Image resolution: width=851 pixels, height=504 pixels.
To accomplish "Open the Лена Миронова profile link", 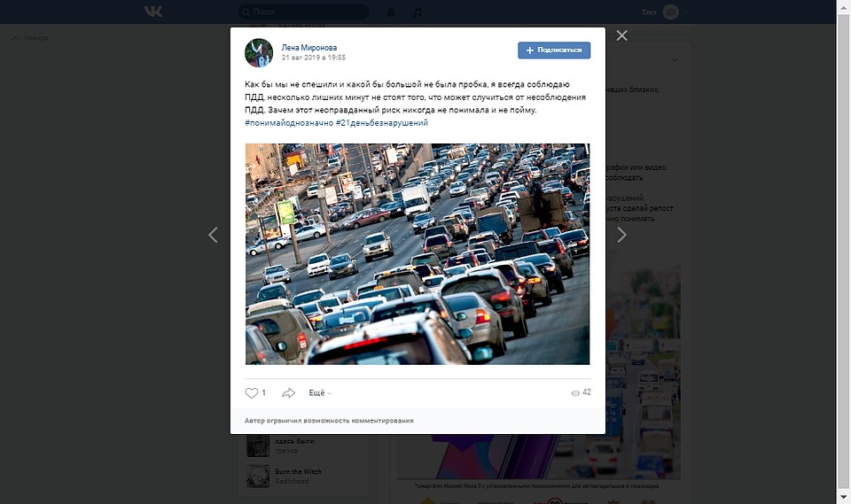I will (308, 48).
